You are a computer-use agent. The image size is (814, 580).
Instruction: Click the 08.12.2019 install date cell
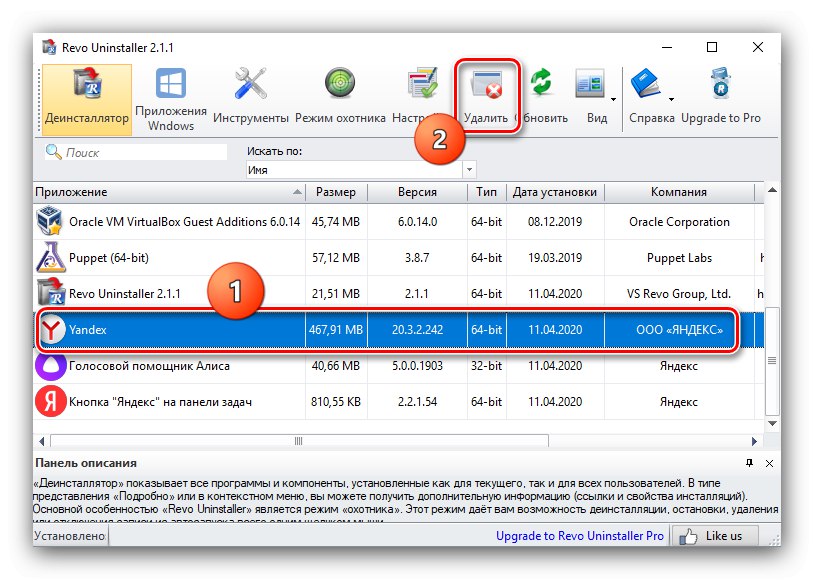[555, 222]
